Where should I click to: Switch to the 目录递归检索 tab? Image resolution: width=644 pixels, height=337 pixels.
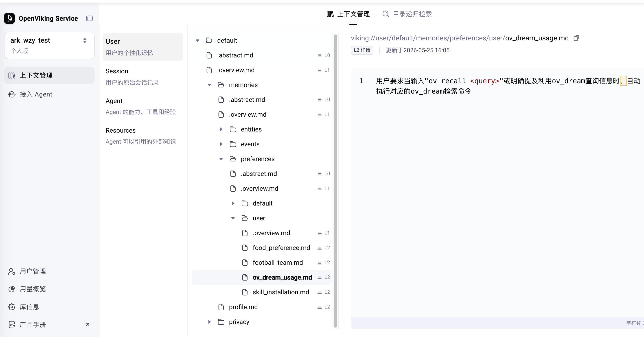(407, 14)
